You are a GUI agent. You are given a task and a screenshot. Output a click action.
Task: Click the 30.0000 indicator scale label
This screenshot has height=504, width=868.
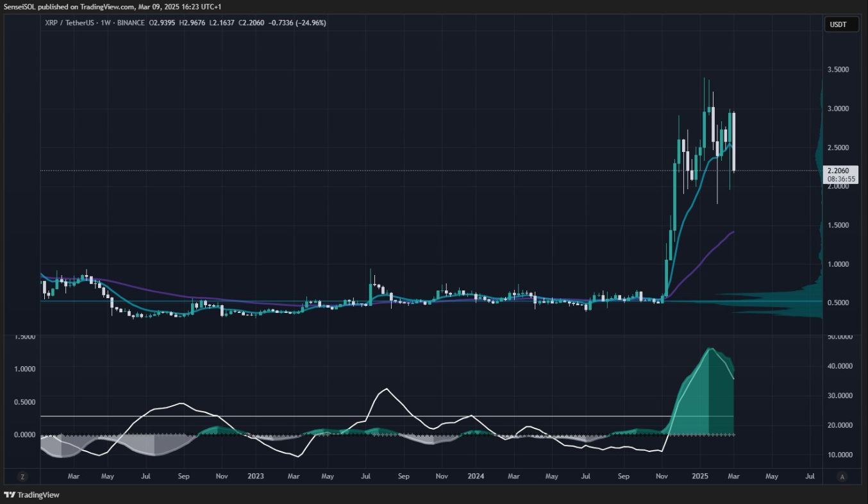point(839,396)
